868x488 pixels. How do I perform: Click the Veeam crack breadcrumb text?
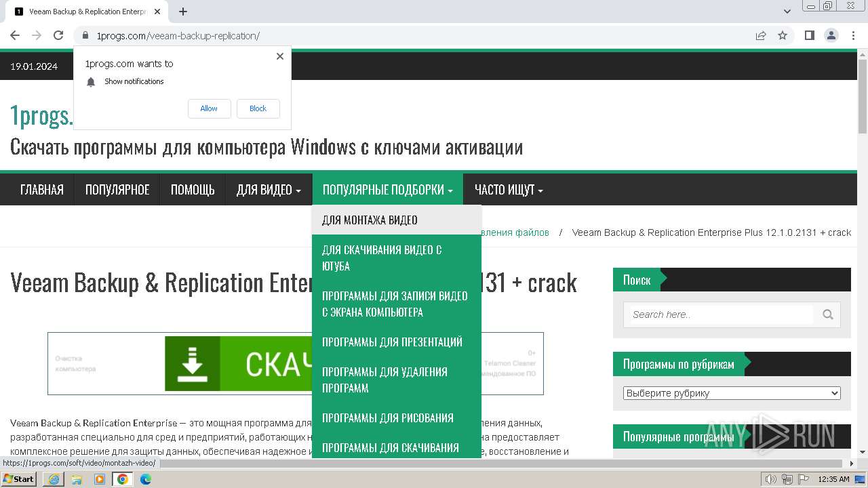tap(711, 232)
